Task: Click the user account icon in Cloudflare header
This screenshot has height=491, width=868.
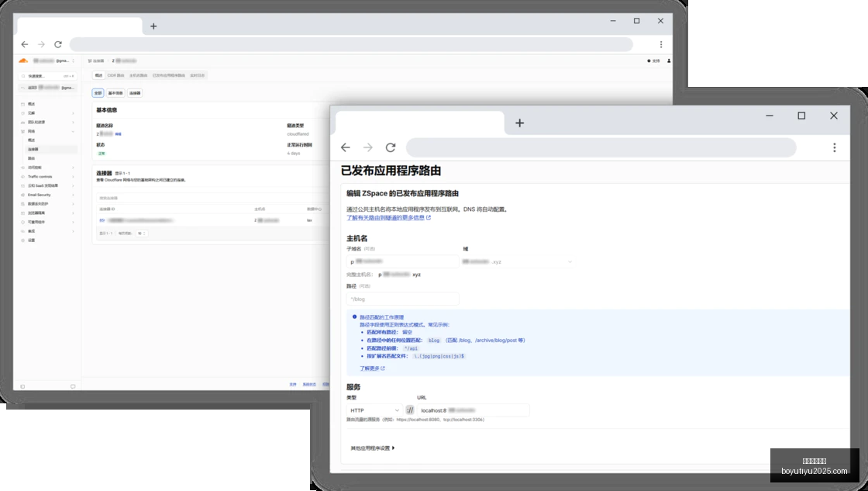Action: pos(669,61)
